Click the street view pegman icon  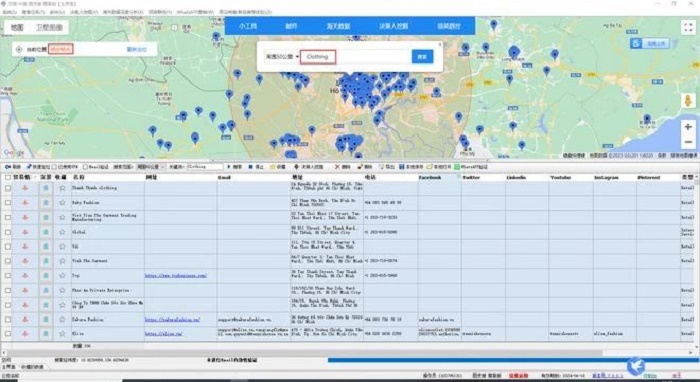point(688,100)
